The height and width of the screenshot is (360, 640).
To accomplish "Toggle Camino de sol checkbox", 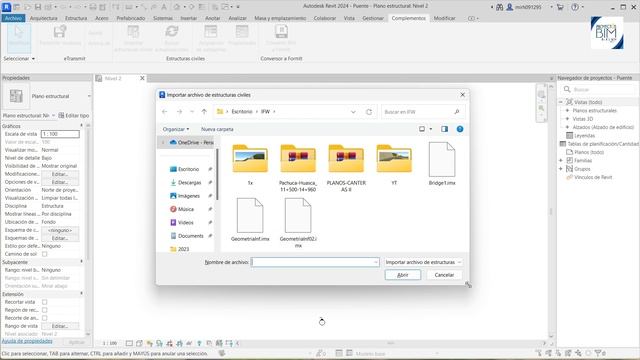I will 44,254.
